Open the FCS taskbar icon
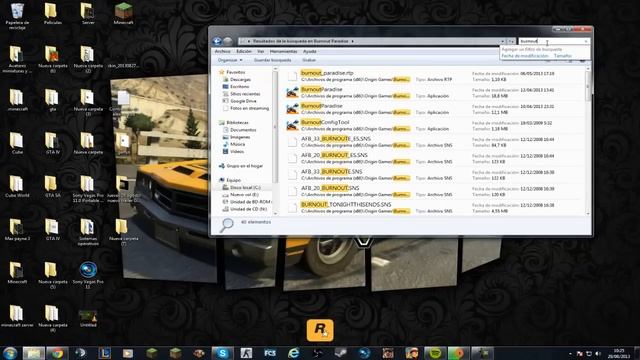Image resolution: width=640 pixels, height=360 pixels. (270, 353)
